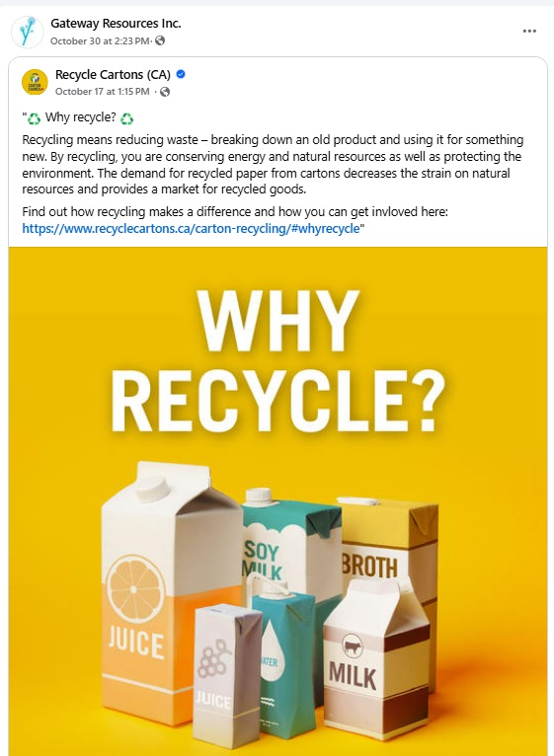Viewport: 554px width, 756px height.
Task: Open the Recycle Cartons (CA) page name link
Action: (113, 74)
